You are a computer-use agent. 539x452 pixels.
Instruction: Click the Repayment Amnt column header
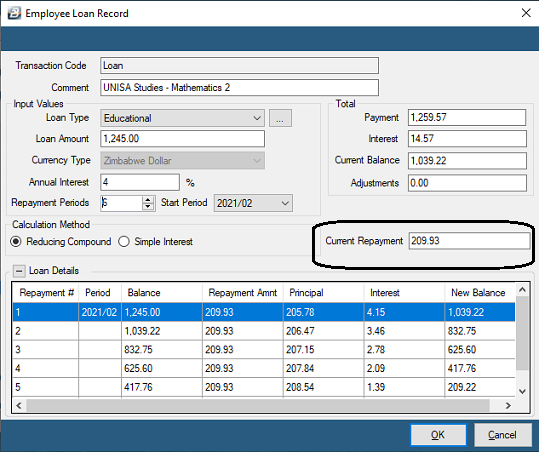pyautogui.click(x=243, y=293)
